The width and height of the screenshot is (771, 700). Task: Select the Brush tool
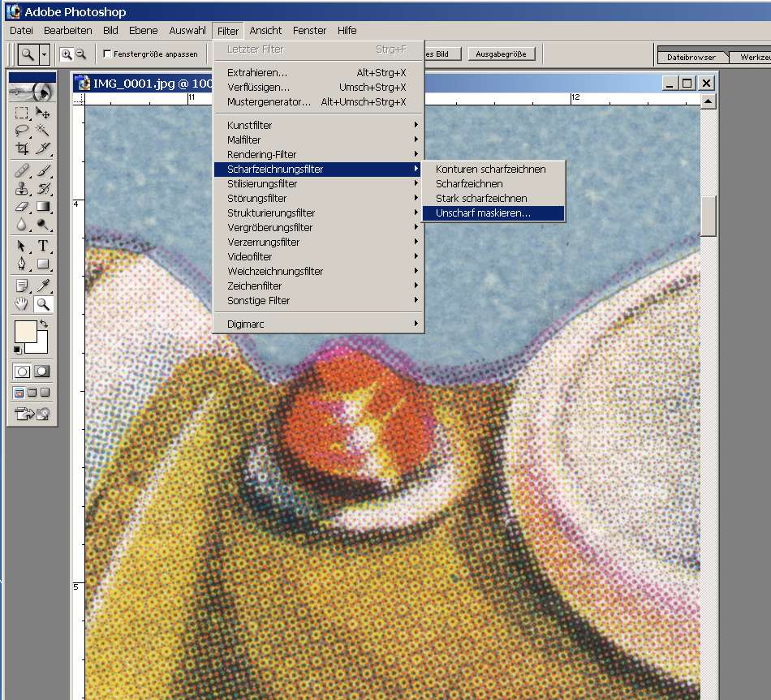(x=43, y=170)
